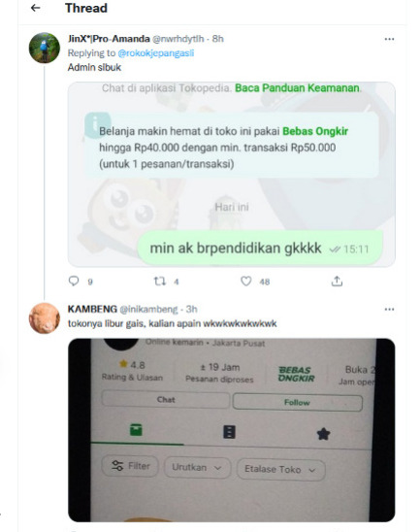Open the Tokopedia store screenshot image
Image resolution: width=420 pixels, height=532 pixels.
pyautogui.click(x=232, y=430)
